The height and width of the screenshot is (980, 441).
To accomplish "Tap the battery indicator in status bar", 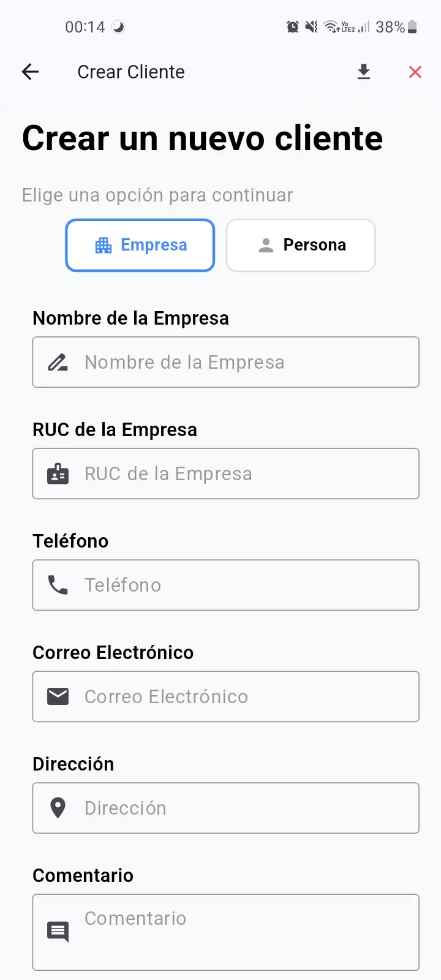I will click(x=412, y=27).
